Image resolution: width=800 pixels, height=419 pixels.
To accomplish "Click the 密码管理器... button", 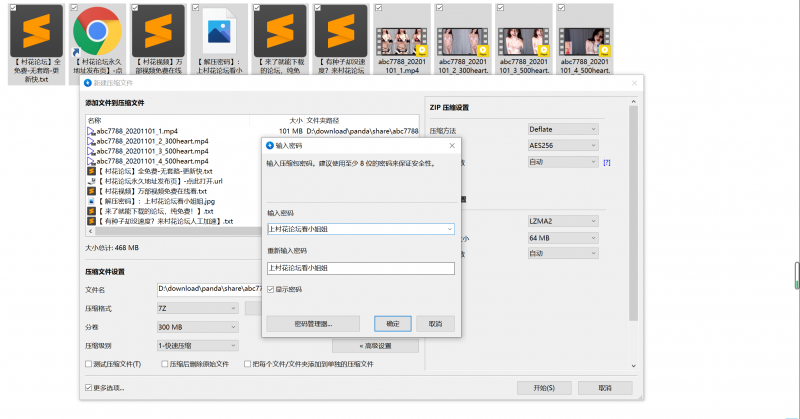I will [x=313, y=324].
